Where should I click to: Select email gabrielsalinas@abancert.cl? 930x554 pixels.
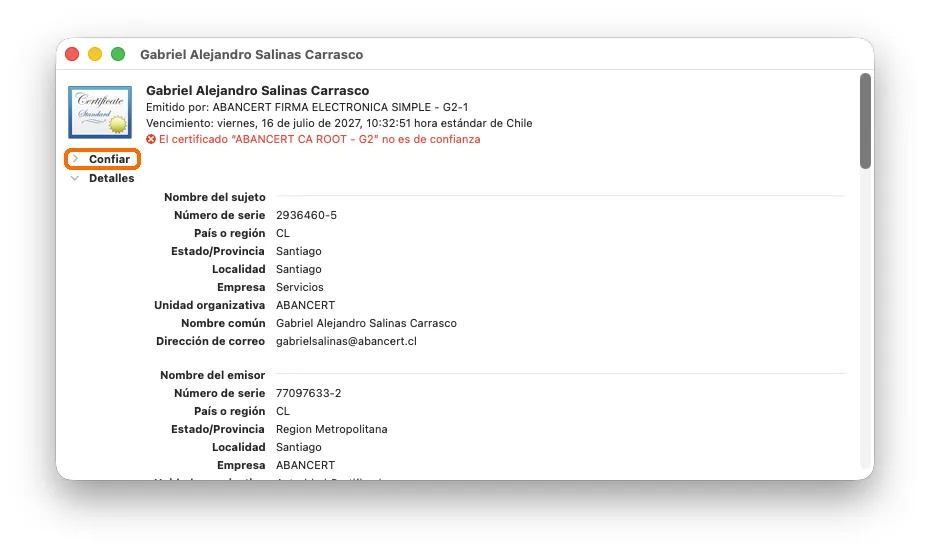[x=346, y=342]
